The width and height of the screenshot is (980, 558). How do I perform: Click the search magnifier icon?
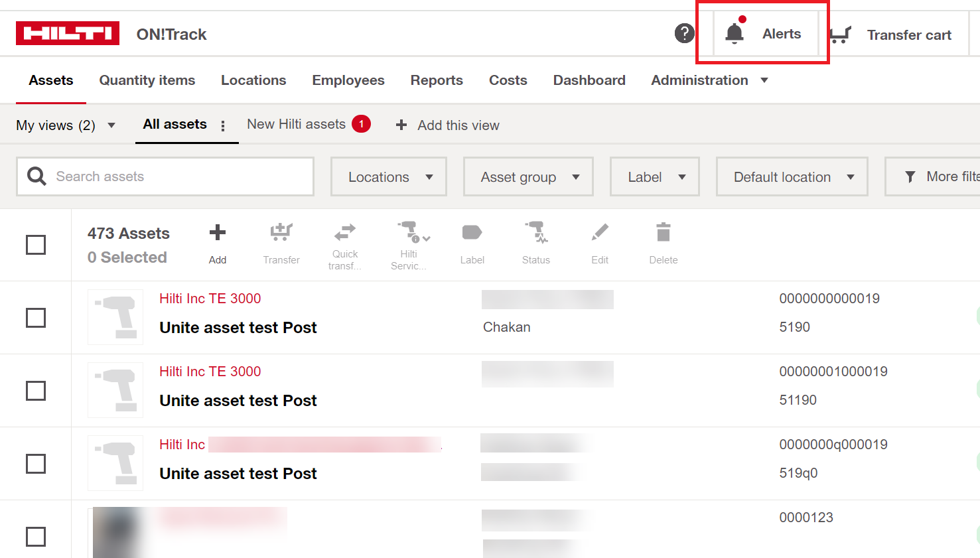pyautogui.click(x=36, y=176)
